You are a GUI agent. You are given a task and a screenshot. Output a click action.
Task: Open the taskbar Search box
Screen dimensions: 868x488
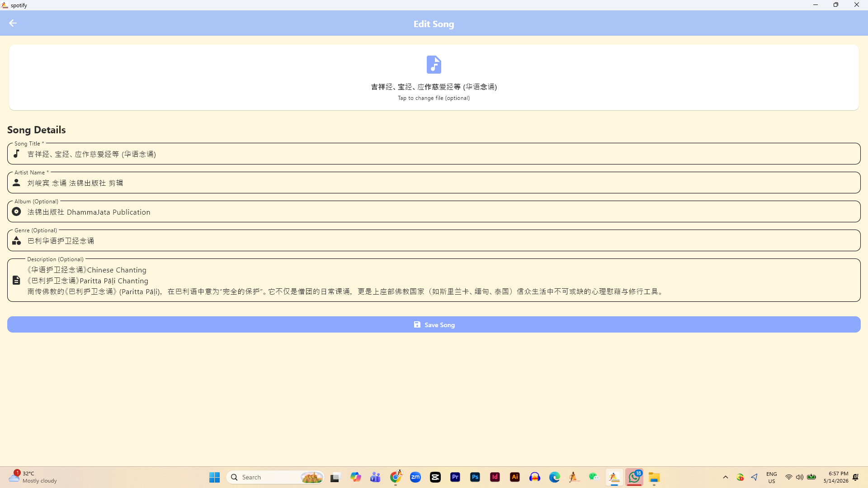(275, 477)
